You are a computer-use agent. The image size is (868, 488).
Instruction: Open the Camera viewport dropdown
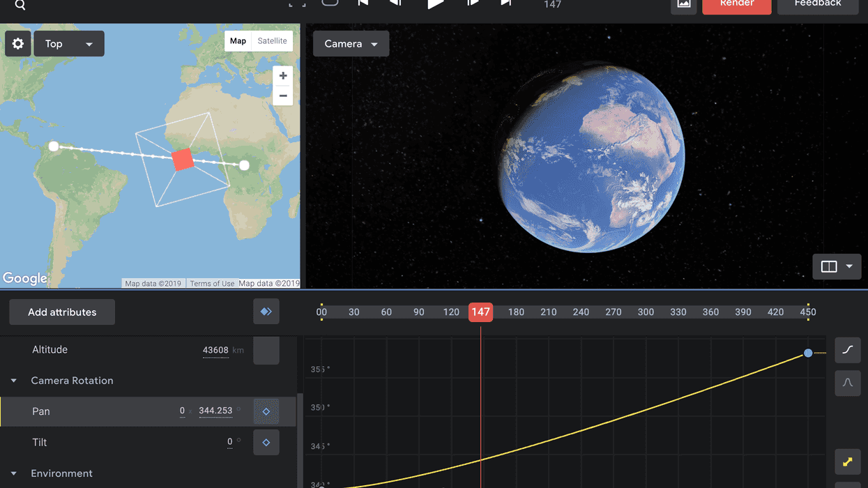tap(351, 44)
